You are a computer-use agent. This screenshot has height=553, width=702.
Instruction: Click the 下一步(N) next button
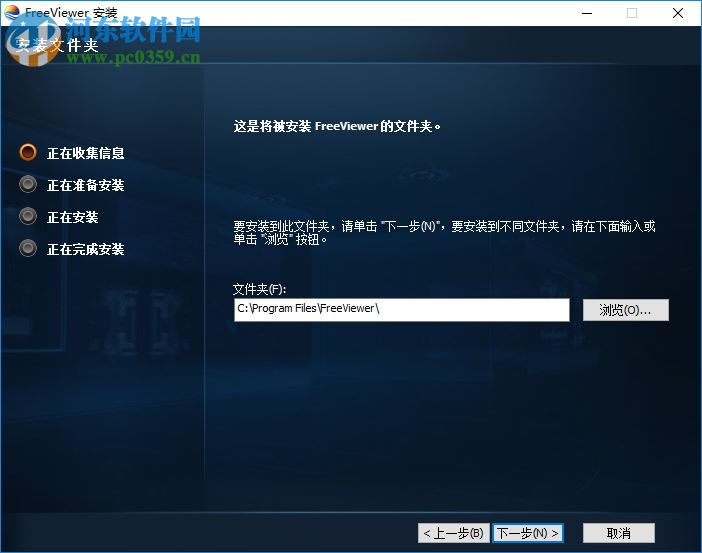pyautogui.click(x=528, y=533)
